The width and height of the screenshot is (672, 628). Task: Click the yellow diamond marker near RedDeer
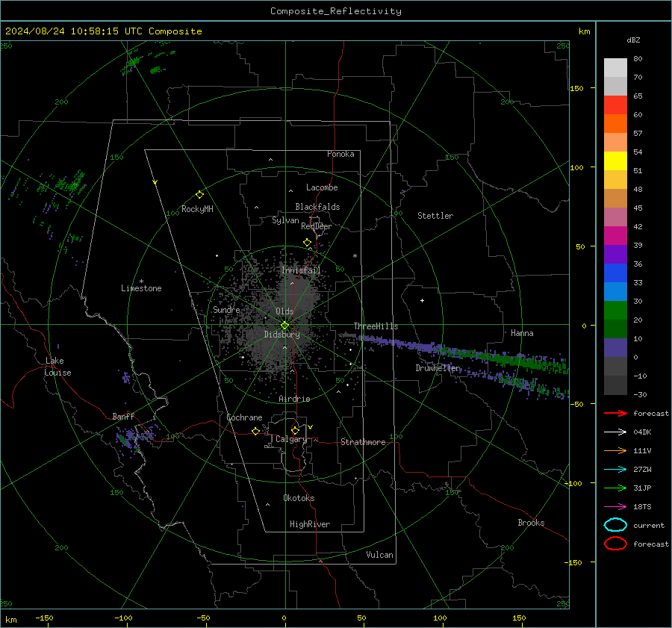[x=308, y=243]
